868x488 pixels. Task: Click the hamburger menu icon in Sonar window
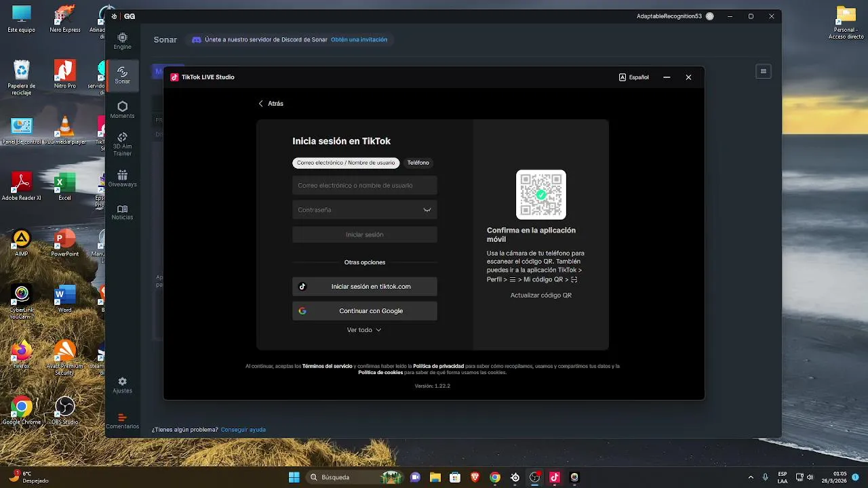(764, 71)
